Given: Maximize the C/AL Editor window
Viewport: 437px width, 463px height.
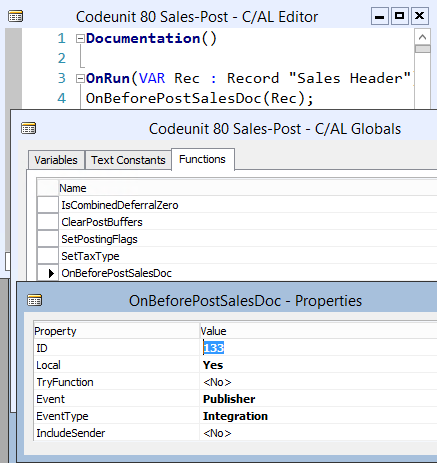Looking at the screenshot, I should pyautogui.click(x=400, y=16).
